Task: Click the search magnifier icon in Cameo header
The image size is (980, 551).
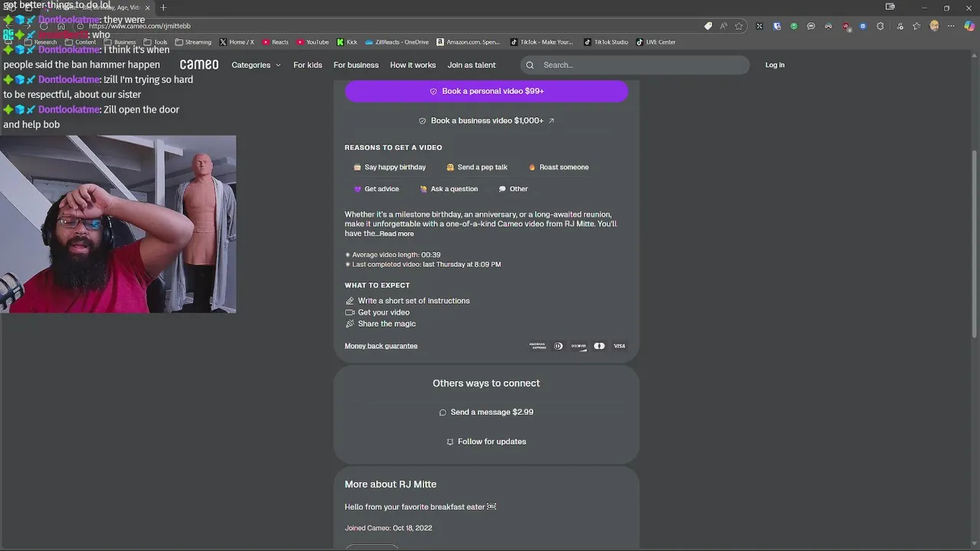Action: click(x=530, y=65)
